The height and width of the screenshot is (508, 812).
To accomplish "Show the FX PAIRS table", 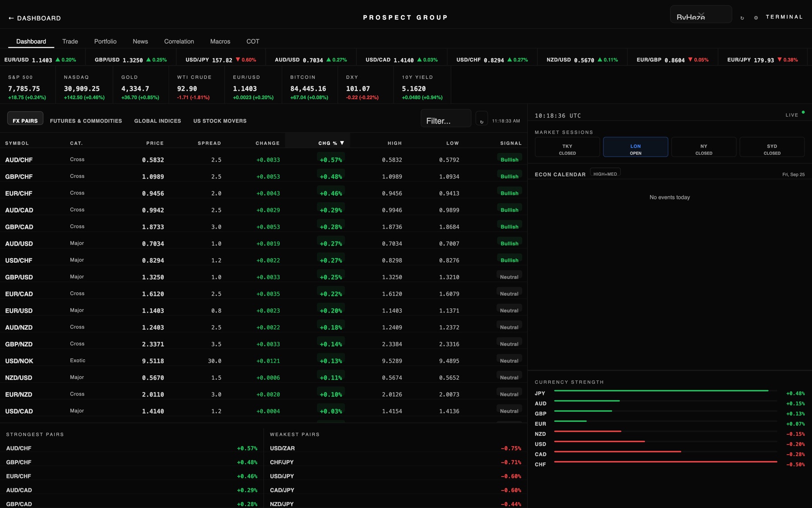I will click(25, 119).
